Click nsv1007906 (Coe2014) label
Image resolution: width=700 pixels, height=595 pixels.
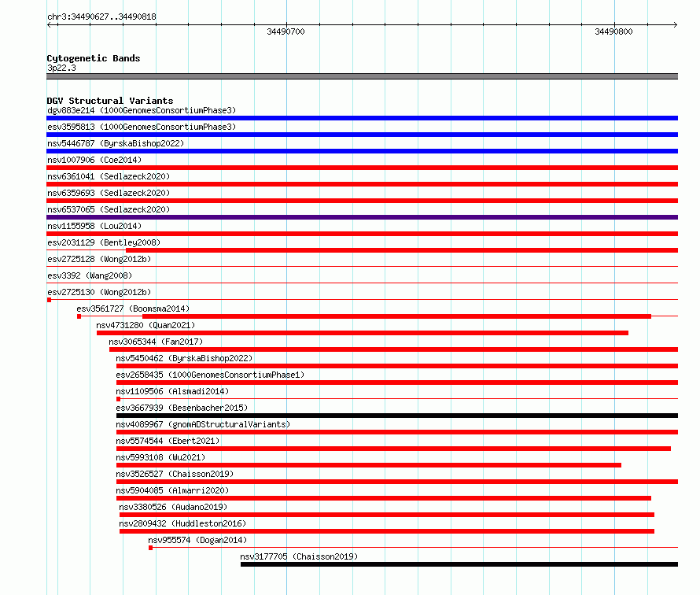(94, 160)
